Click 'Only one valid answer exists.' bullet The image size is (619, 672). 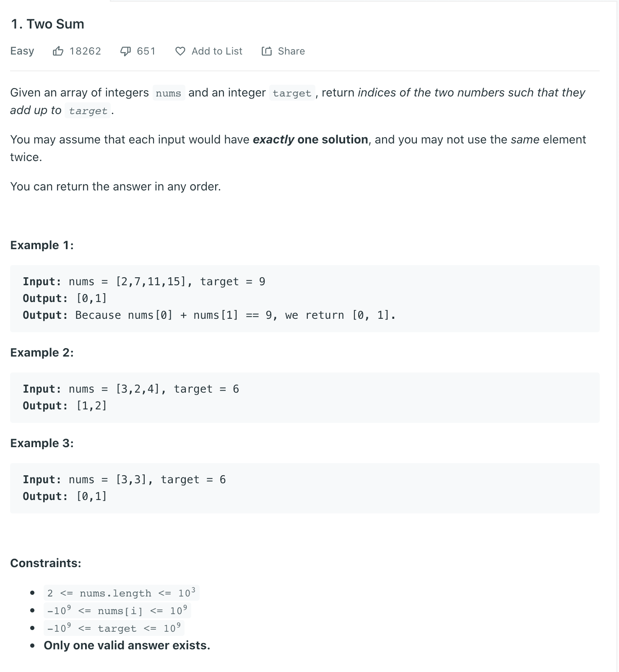click(x=127, y=645)
